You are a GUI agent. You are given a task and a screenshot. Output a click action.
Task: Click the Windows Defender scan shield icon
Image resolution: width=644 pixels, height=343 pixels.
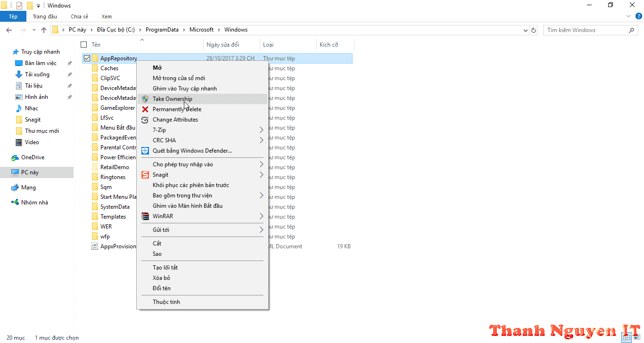(145, 151)
